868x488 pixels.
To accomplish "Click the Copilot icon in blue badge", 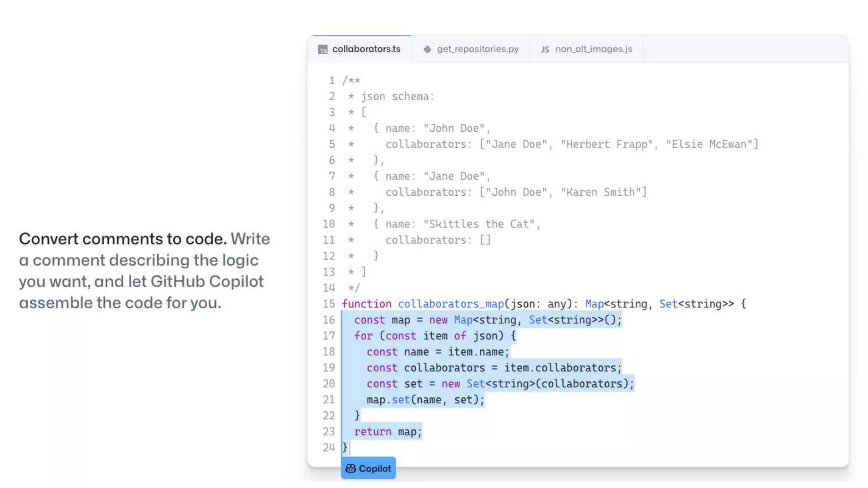I will pyautogui.click(x=351, y=469).
